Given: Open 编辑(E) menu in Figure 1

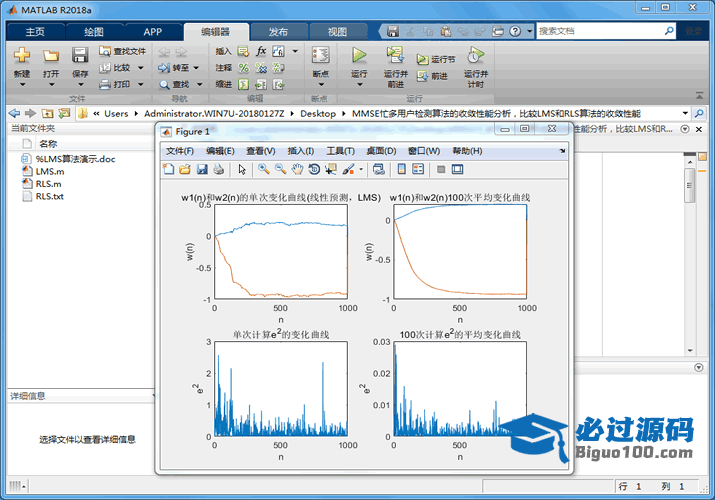Looking at the screenshot, I should coord(220,151).
